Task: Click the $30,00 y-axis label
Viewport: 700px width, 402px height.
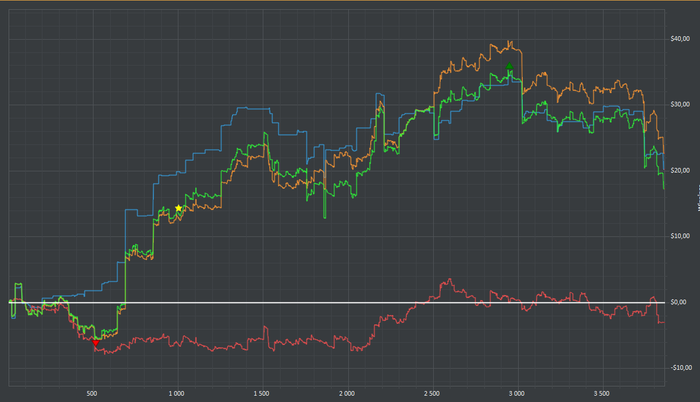Action: tap(680, 105)
